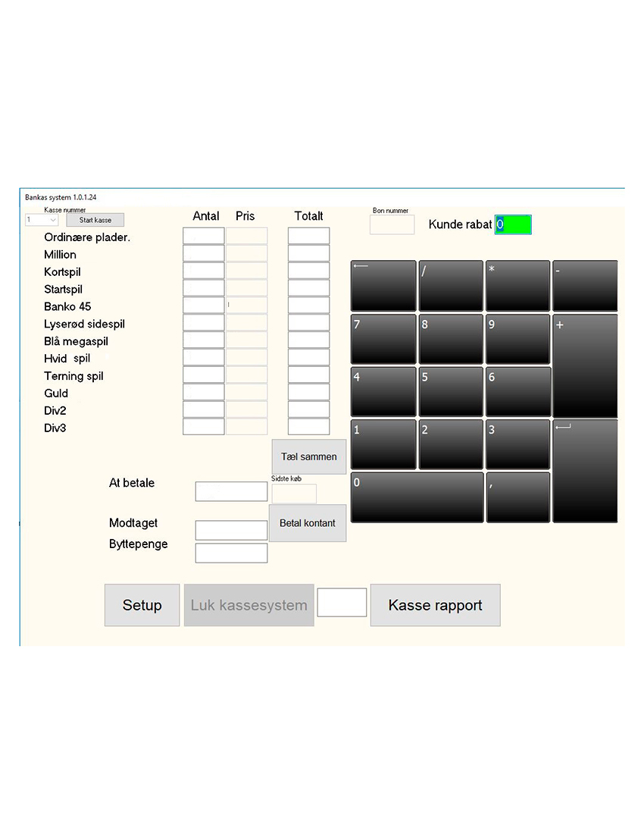Select the green Kunde rabat field
The height and width of the screenshot is (834, 644).
coord(513,224)
